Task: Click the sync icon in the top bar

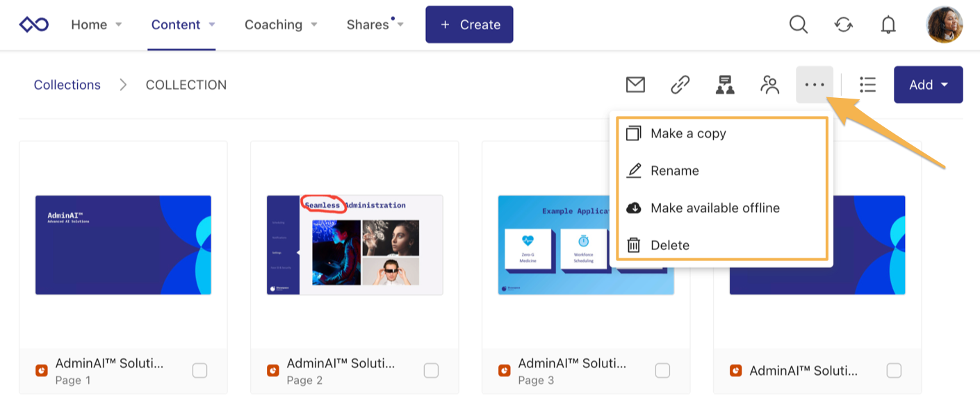Action: click(x=843, y=24)
